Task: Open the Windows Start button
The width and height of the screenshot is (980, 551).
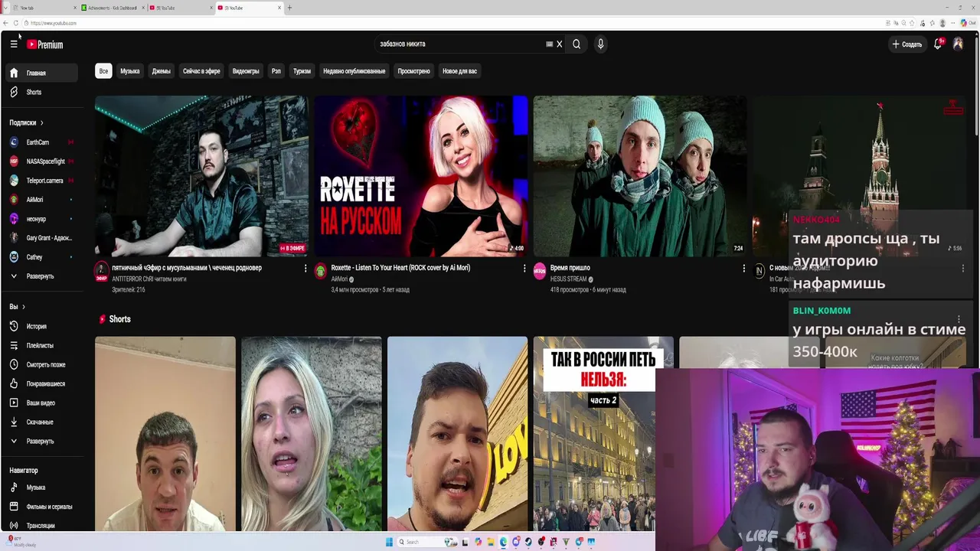Action: pos(389,542)
